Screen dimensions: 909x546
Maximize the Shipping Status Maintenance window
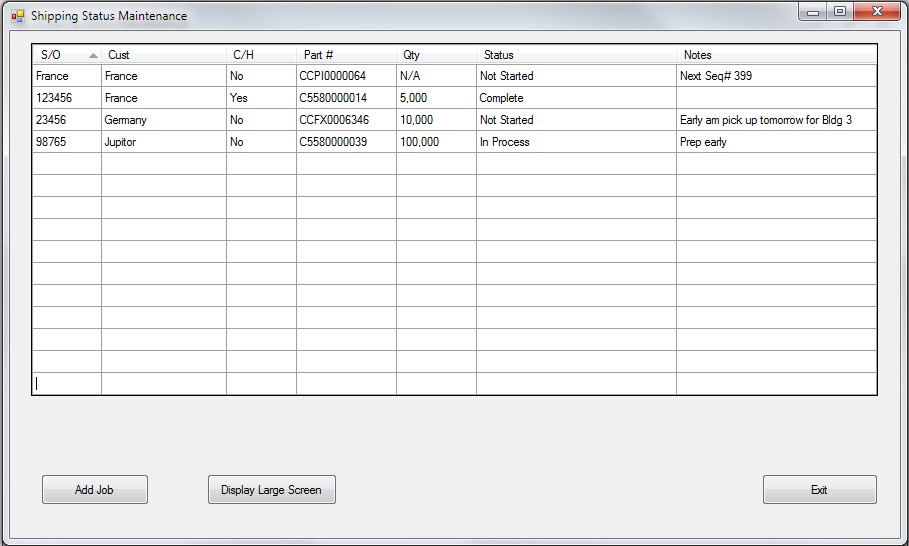[x=839, y=12]
